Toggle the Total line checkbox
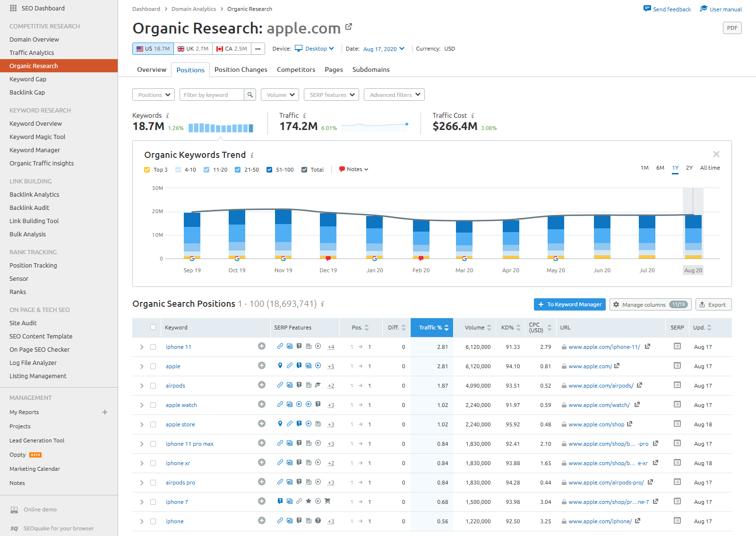This screenshot has height=536, width=756. pyautogui.click(x=304, y=170)
